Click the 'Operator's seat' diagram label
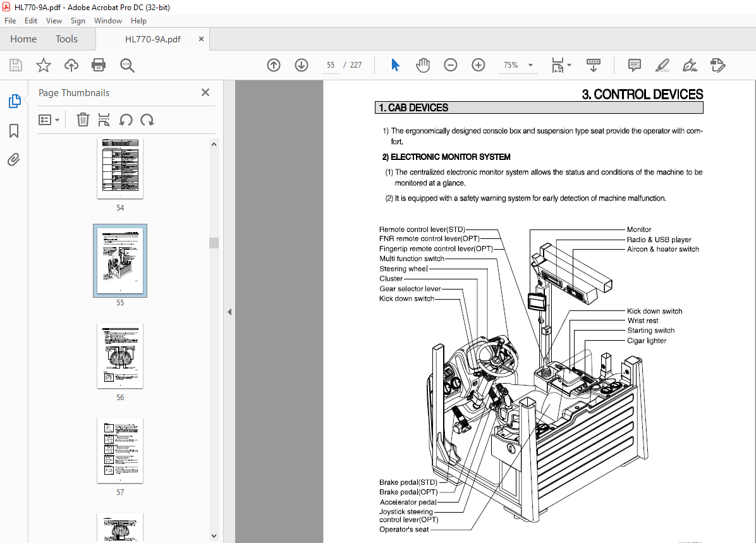Image resolution: width=756 pixels, height=543 pixels. [403, 530]
